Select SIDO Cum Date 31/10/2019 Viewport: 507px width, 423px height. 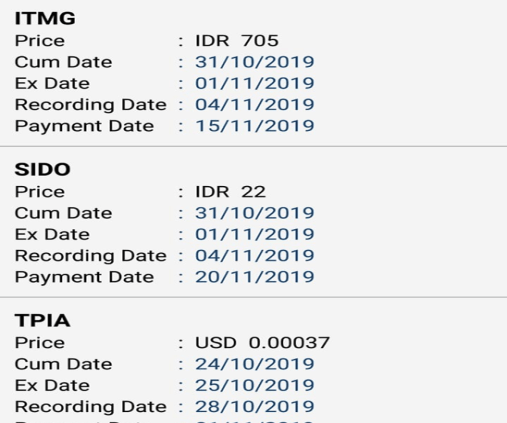click(x=255, y=213)
